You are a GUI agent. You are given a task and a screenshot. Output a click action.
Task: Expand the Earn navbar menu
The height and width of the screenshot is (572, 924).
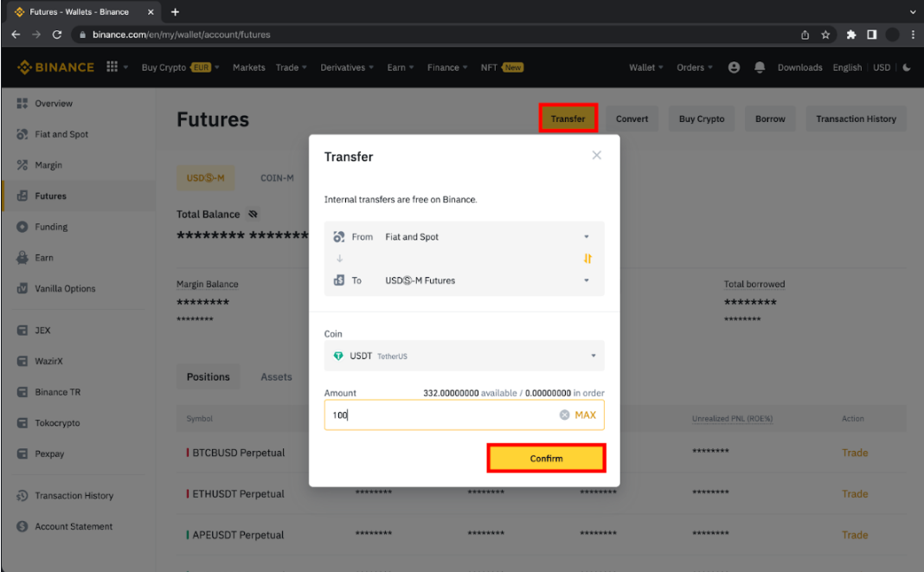[400, 67]
